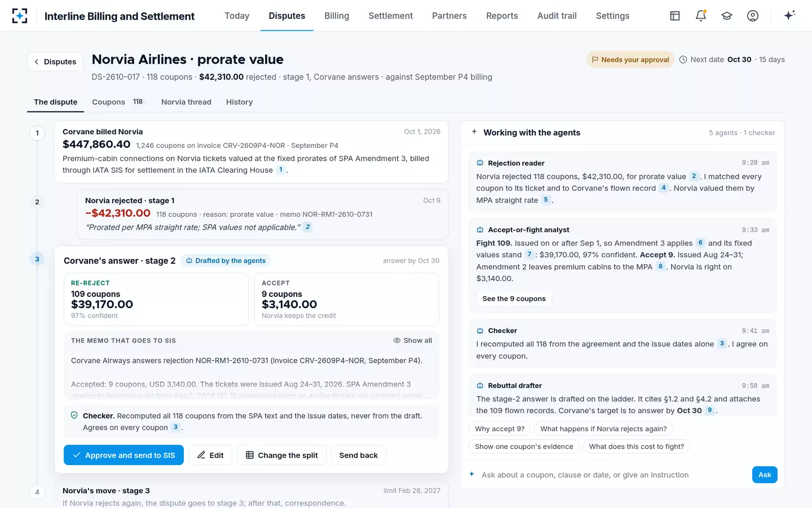Click the app logo icon
Image resolution: width=812 pixels, height=508 pixels.
(20, 16)
